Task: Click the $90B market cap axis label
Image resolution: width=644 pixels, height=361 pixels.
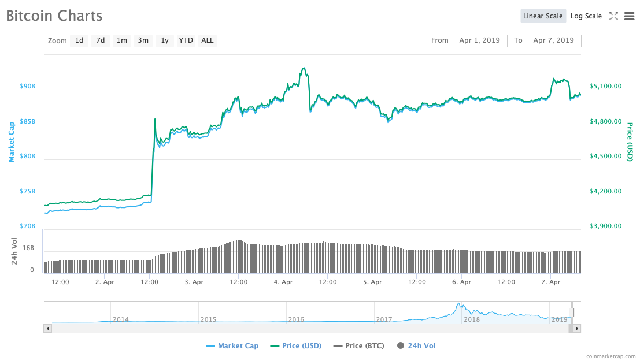Action: [x=28, y=86]
